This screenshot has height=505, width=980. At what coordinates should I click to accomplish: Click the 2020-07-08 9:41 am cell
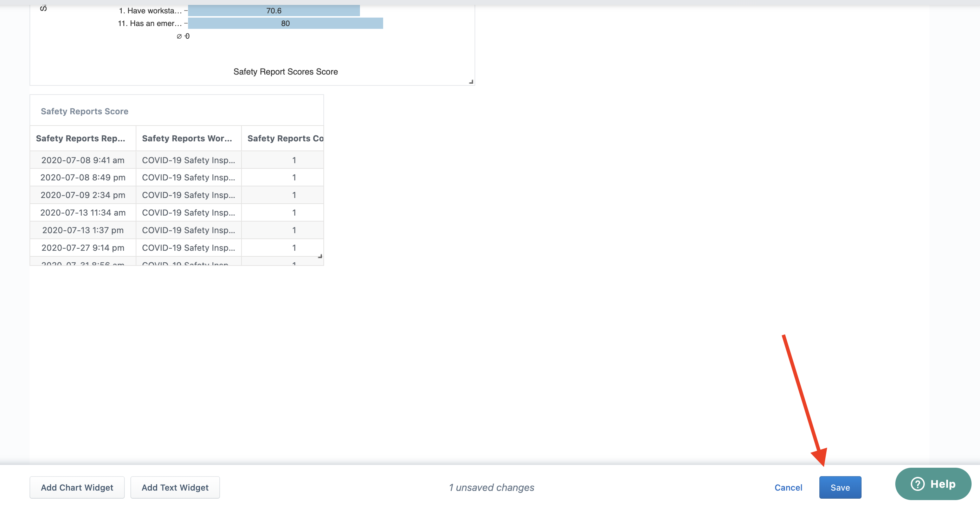[83, 160]
